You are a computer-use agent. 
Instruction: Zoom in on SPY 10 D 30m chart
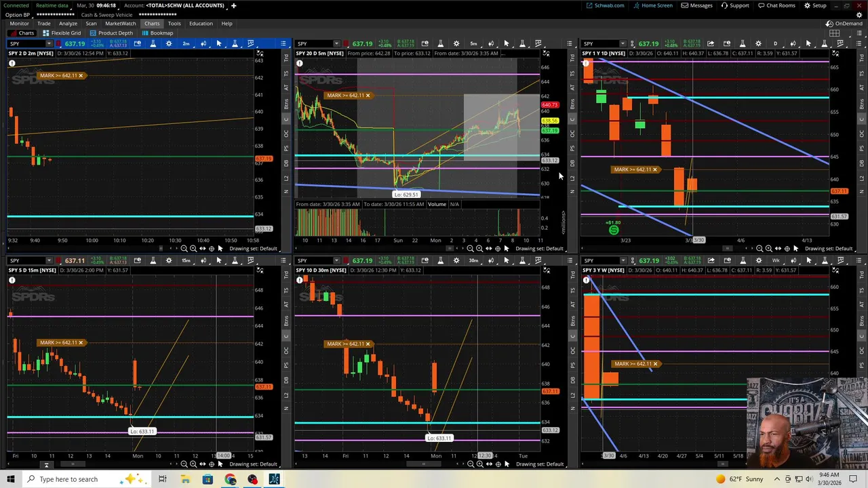click(x=479, y=464)
